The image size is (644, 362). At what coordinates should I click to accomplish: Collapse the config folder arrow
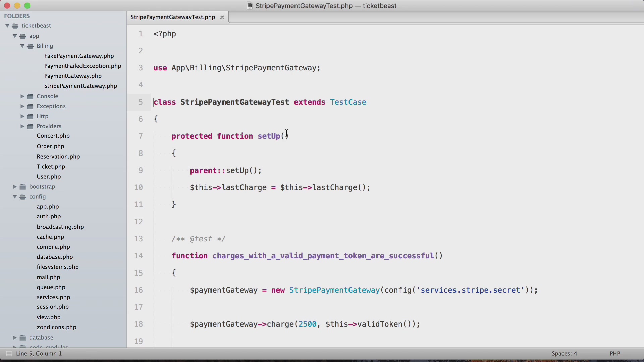[15, 197]
